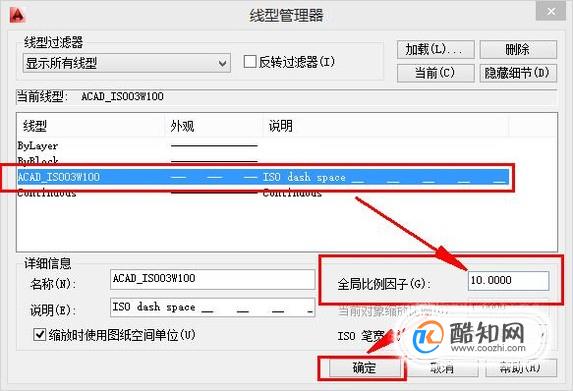Click the 确定 button
Viewport: 573px width, 391px height.
click(364, 368)
